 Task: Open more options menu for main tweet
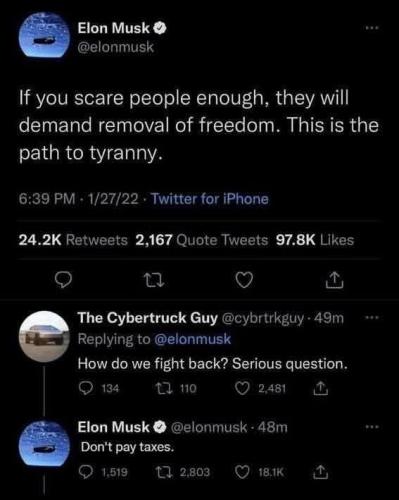pos(372,28)
